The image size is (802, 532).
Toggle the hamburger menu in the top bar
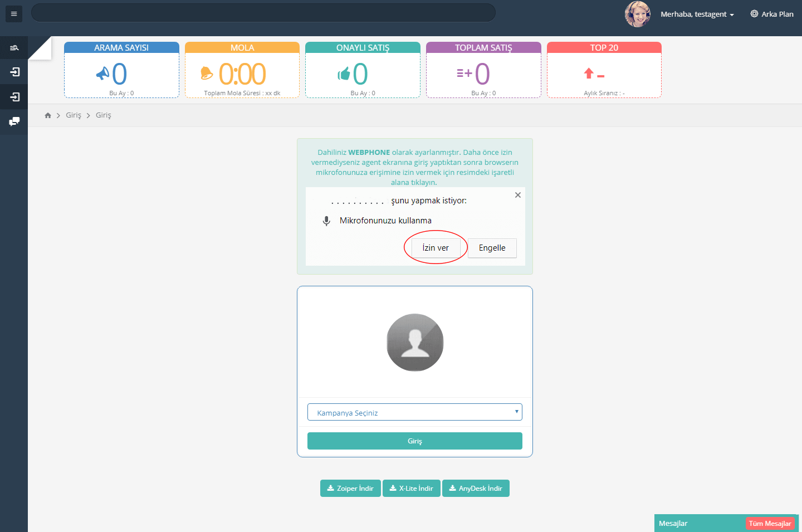(14, 14)
